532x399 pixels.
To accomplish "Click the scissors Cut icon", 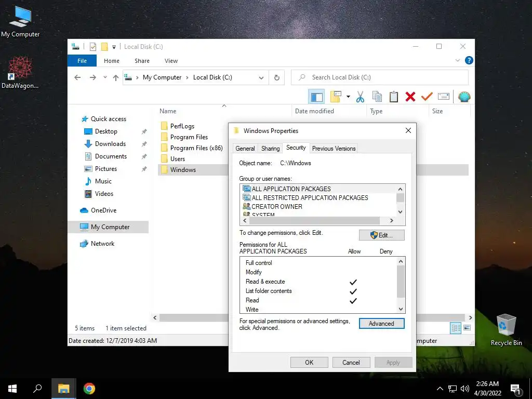I will pos(360,97).
